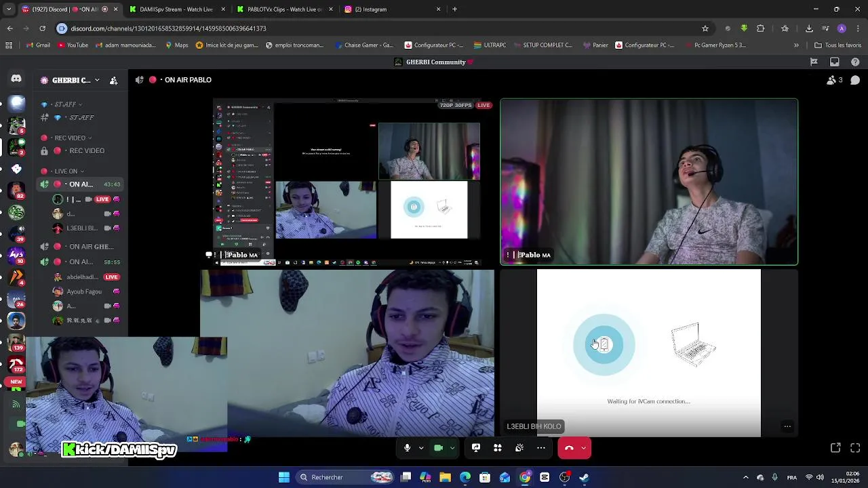Open Chrome media controls icon

(x=825, y=28)
